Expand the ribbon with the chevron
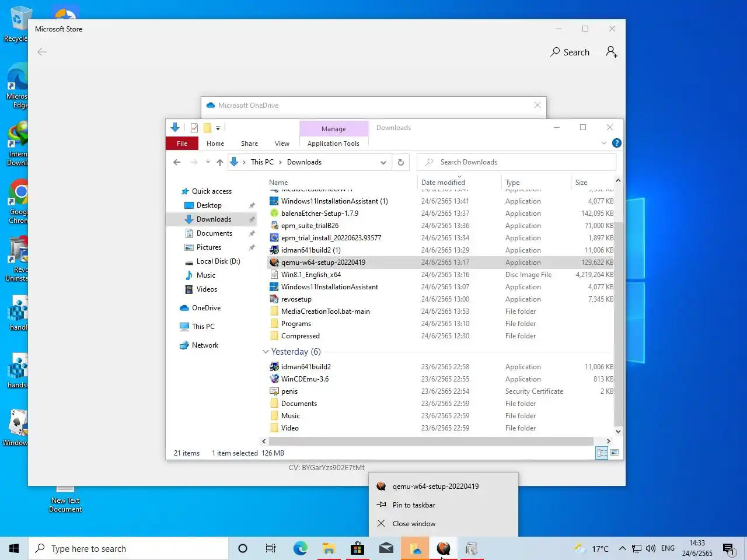747x560 pixels. click(604, 143)
